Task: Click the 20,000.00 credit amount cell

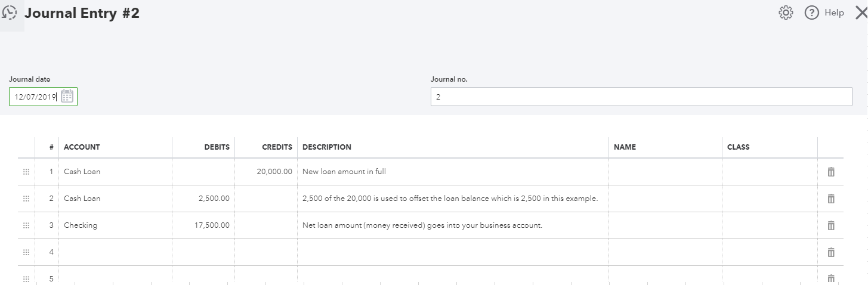Action: click(x=265, y=172)
